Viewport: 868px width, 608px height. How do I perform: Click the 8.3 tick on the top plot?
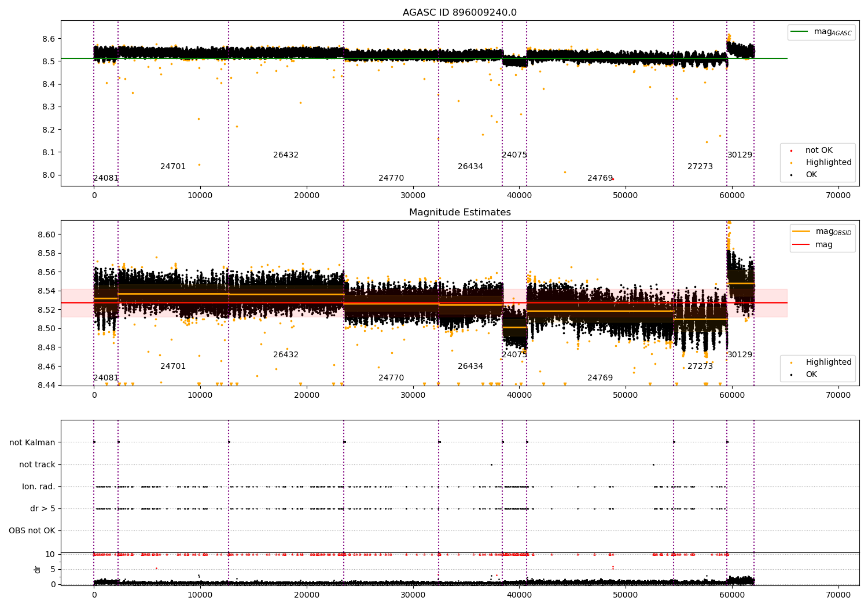pos(49,107)
